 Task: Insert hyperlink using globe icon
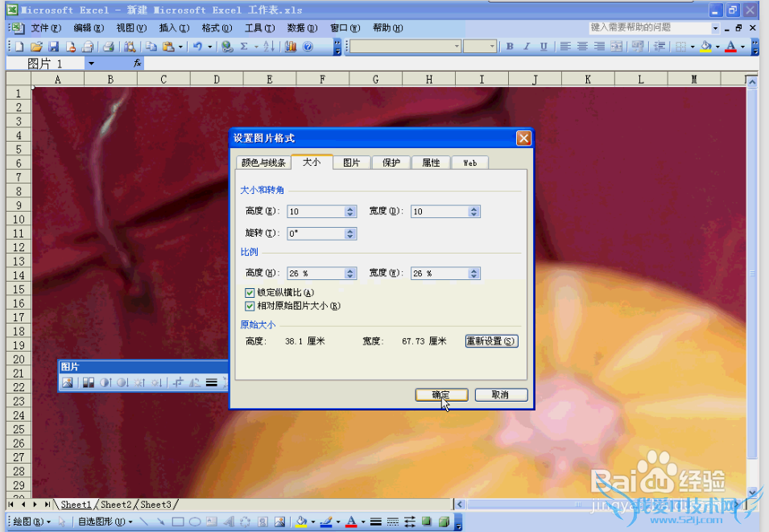point(227,47)
